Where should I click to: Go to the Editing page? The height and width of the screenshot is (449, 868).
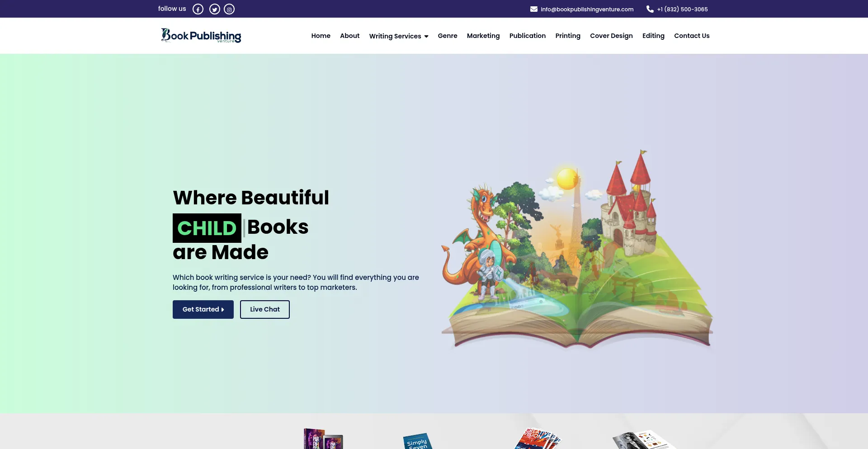coord(653,36)
